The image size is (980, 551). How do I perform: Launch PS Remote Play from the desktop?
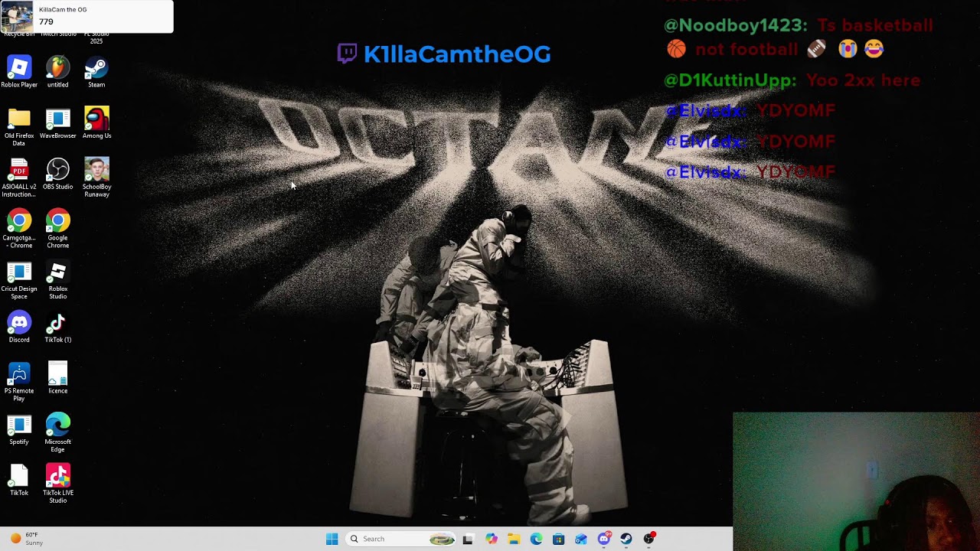click(19, 382)
